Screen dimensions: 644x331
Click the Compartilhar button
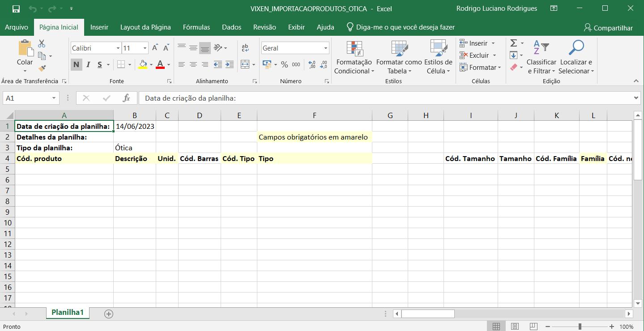point(608,28)
